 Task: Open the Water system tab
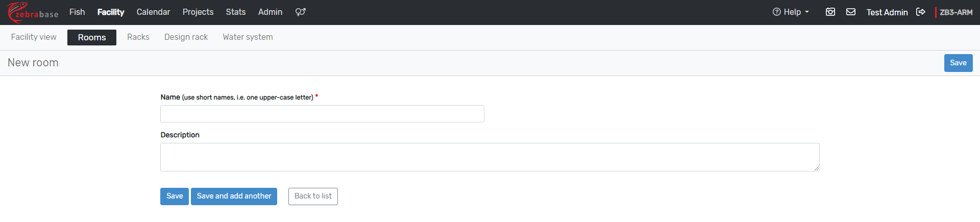tap(248, 37)
